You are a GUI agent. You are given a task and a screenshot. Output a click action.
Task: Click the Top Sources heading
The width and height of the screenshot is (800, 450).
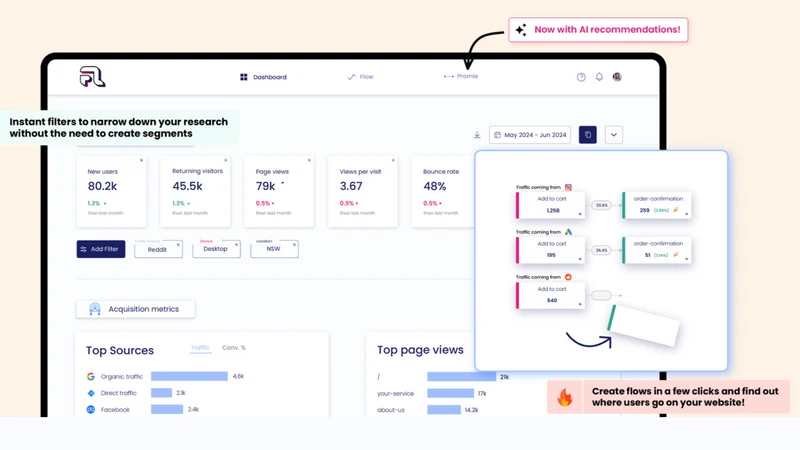[x=119, y=351]
